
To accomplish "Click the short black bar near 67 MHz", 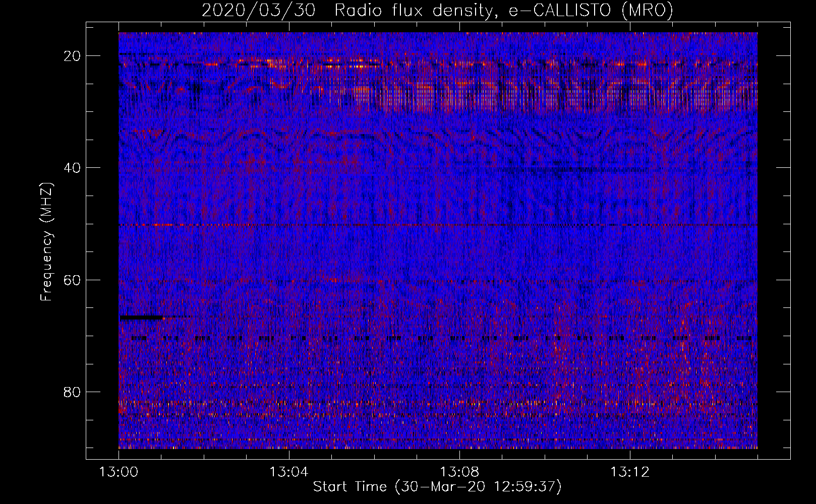I will pos(142,318).
